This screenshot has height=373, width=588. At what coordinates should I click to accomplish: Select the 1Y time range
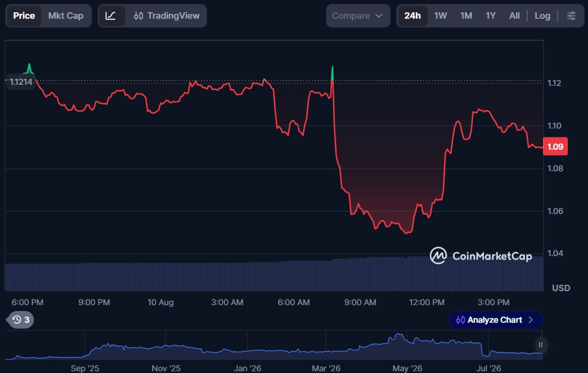tap(490, 16)
